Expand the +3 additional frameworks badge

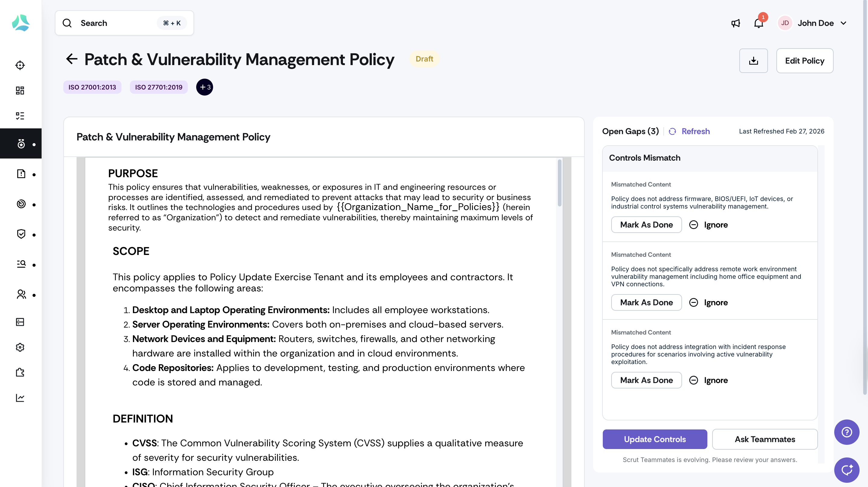click(205, 87)
